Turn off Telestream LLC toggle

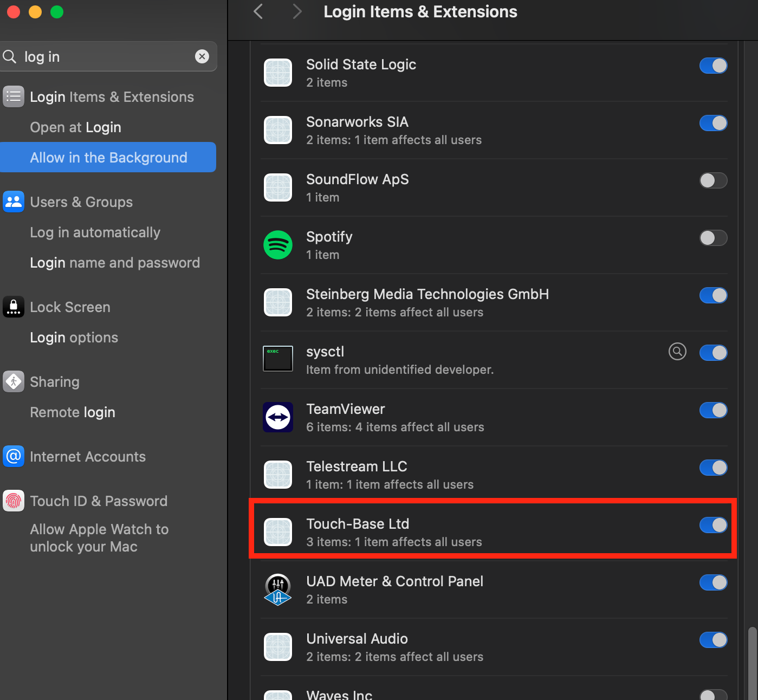coord(713,468)
